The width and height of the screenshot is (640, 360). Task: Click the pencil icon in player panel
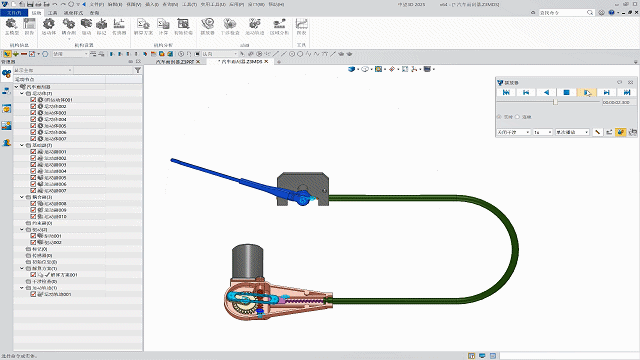pyautogui.click(x=598, y=132)
